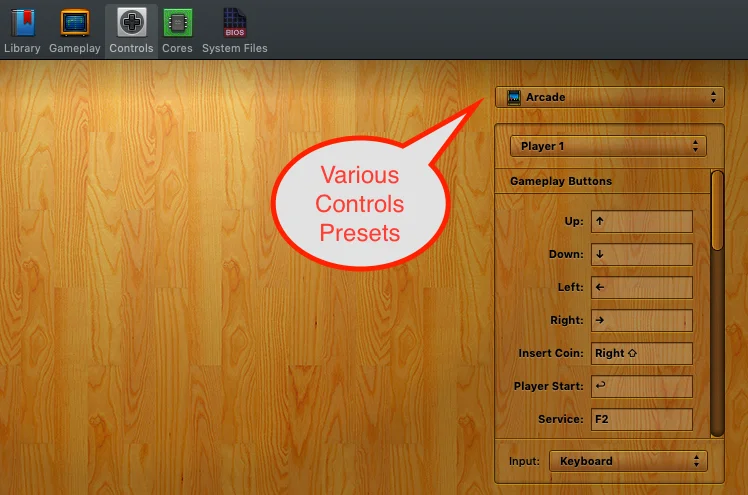
Task: Click the Down key binding field
Action: click(642, 254)
